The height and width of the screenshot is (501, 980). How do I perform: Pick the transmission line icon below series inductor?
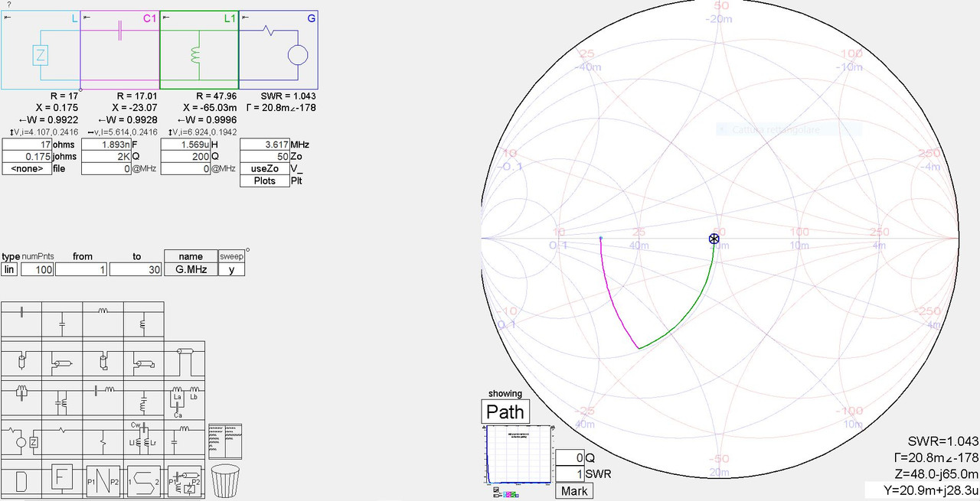tap(103, 361)
